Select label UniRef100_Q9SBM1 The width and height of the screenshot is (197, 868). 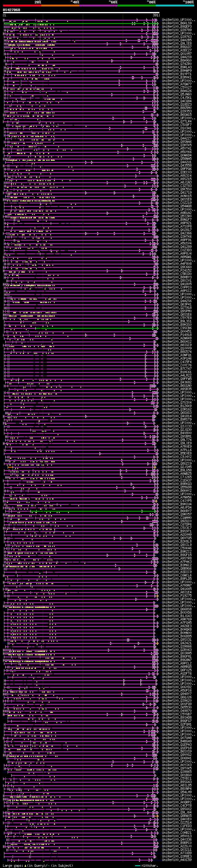pyautogui.click(x=177, y=436)
